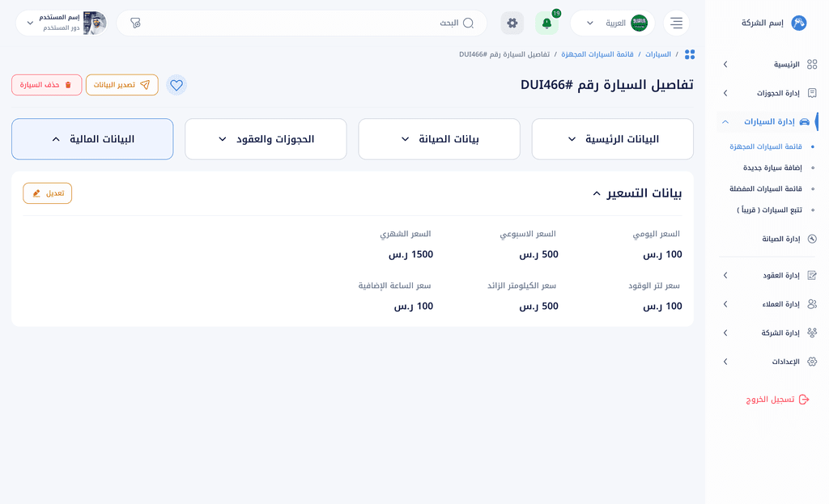Screen dimensions: 829x504
Task: Follow السيارات breadcrumb link
Action: point(657,54)
